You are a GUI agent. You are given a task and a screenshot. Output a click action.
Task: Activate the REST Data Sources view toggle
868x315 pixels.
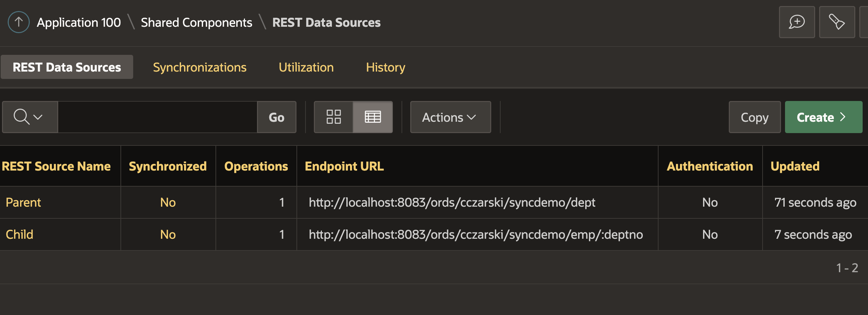click(66, 67)
